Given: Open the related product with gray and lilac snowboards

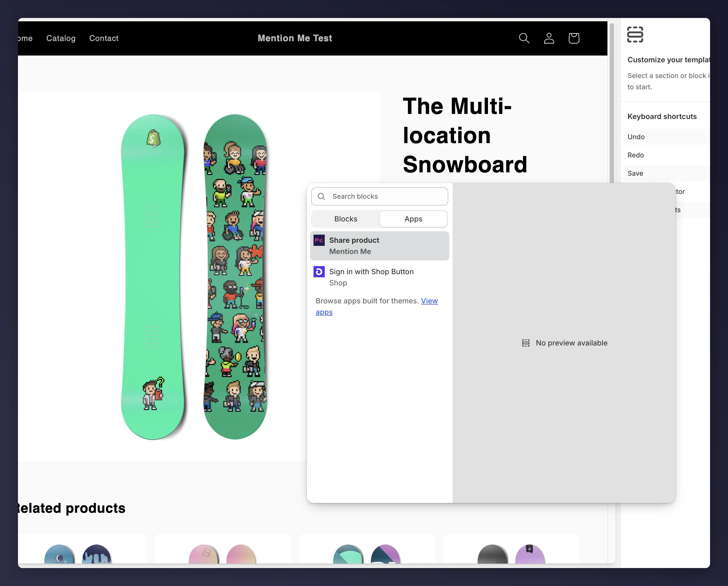Looking at the screenshot, I should tap(511, 549).
